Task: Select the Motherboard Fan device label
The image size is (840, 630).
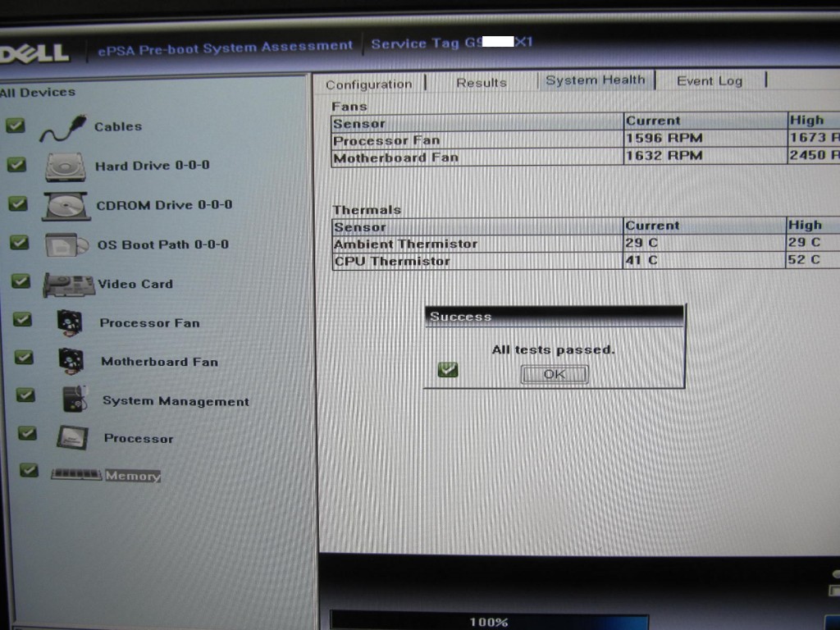Action: click(x=160, y=362)
